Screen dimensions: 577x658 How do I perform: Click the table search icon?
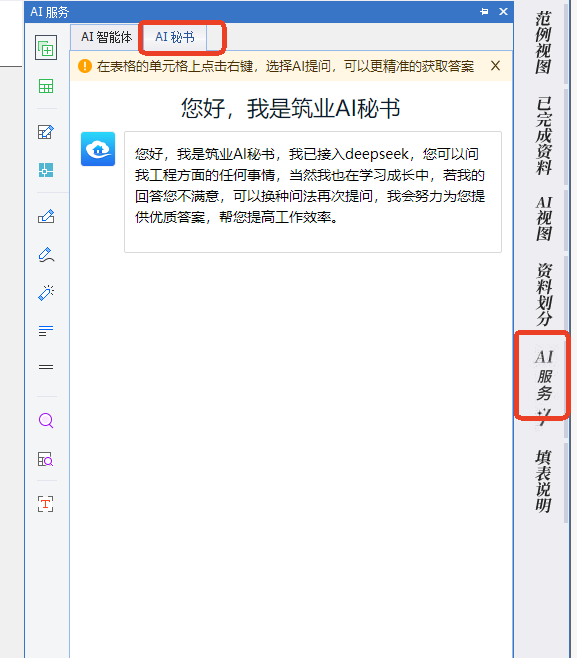[46, 459]
